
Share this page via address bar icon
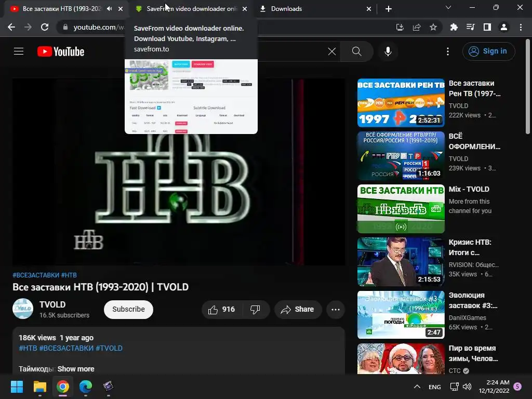[x=417, y=27]
